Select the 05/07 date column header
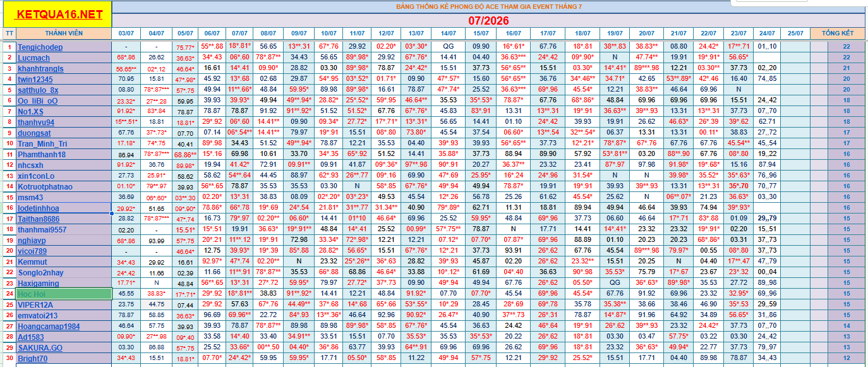 [x=185, y=33]
